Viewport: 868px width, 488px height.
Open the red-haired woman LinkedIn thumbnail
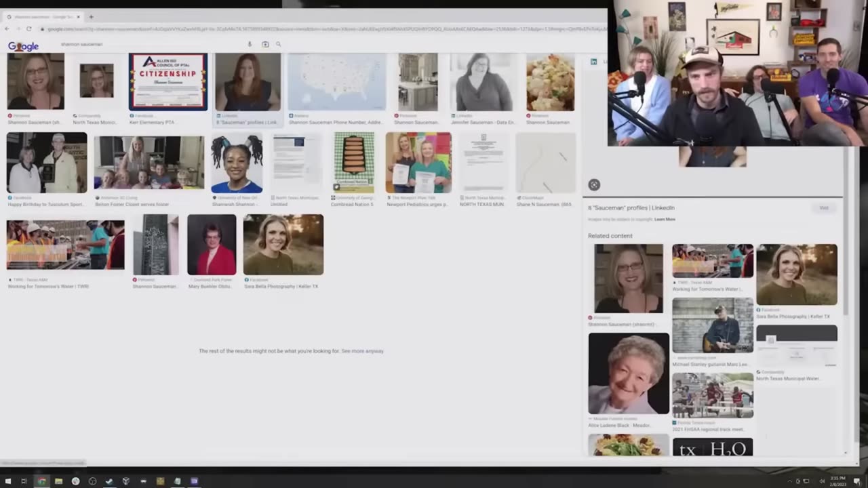click(248, 82)
